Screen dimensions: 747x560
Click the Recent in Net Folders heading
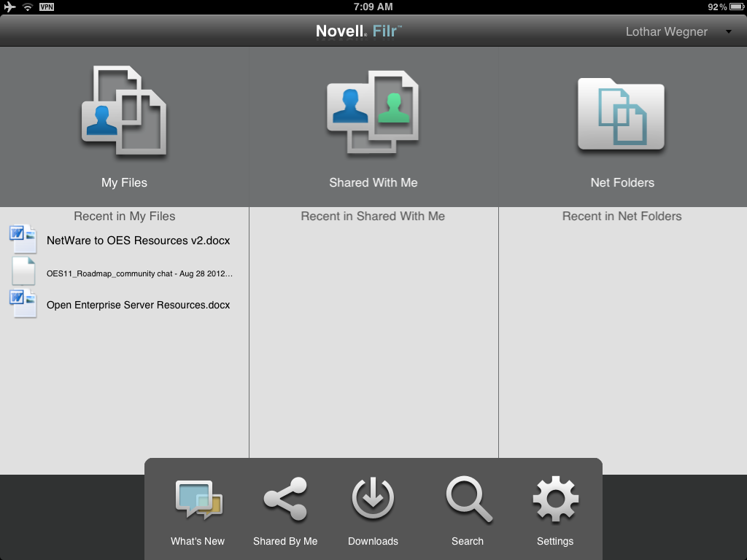[x=622, y=216]
